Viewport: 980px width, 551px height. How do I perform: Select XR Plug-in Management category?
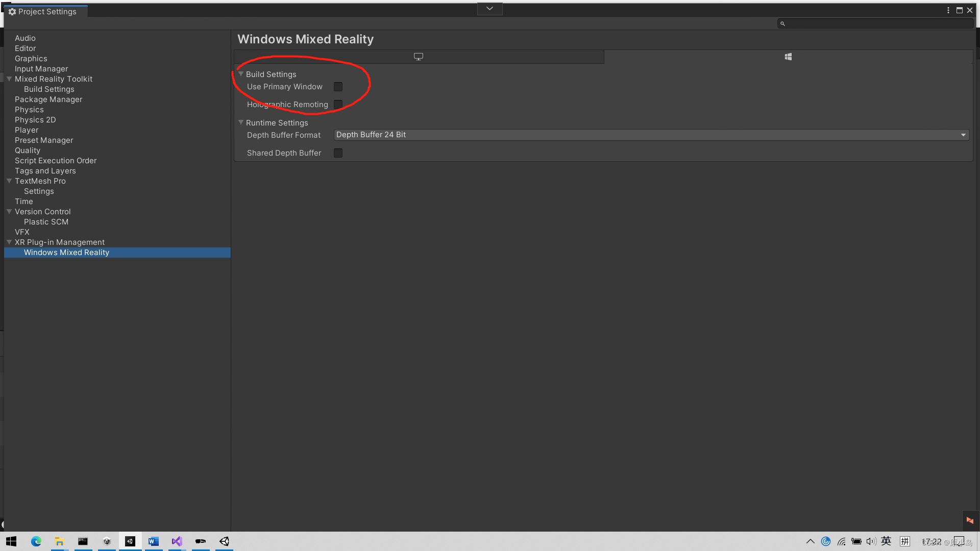(x=60, y=242)
